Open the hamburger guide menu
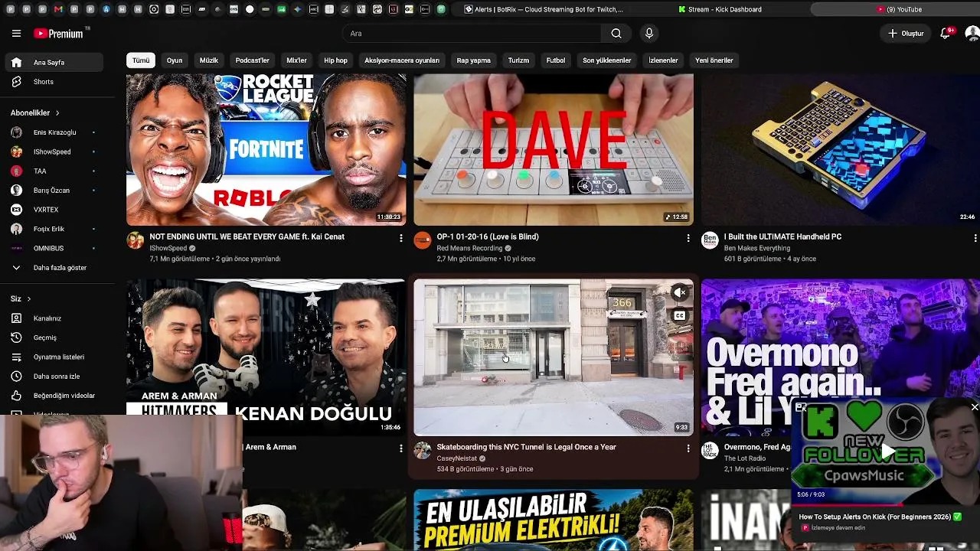The width and height of the screenshot is (980, 551). [x=16, y=34]
